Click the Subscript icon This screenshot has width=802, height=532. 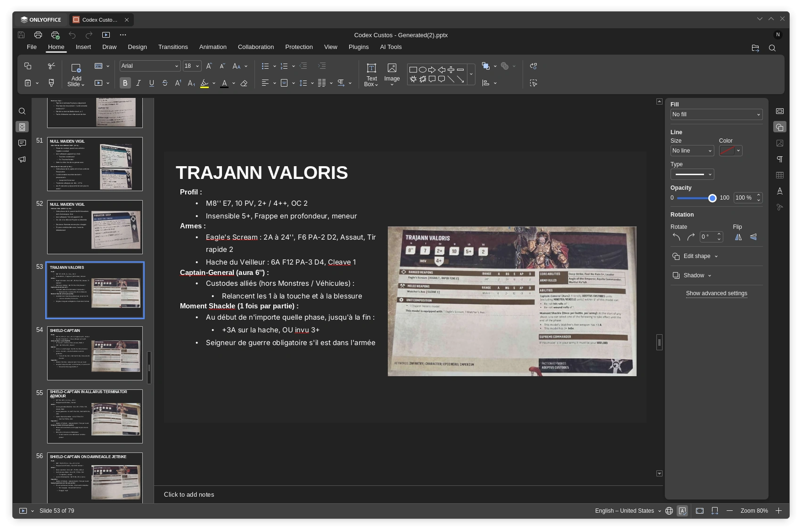pos(191,83)
